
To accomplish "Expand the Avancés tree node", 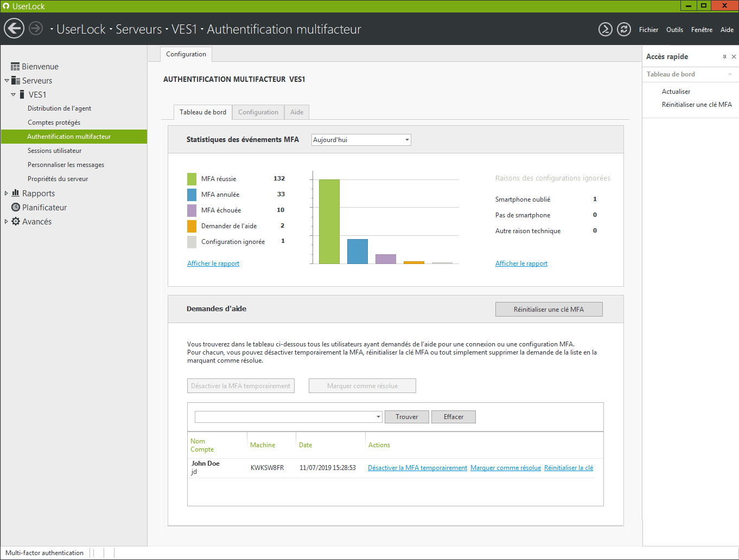I will point(7,221).
